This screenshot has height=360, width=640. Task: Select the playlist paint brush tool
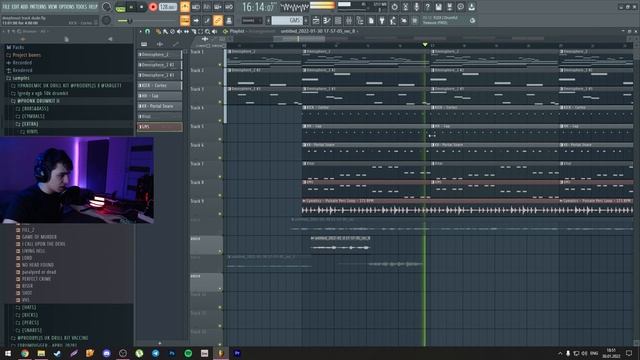pyautogui.click(x=165, y=31)
